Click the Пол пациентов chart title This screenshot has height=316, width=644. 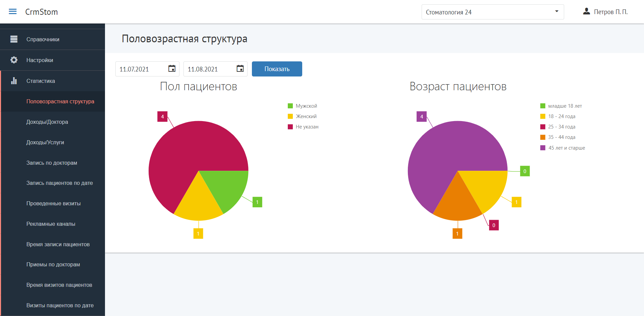[199, 87]
